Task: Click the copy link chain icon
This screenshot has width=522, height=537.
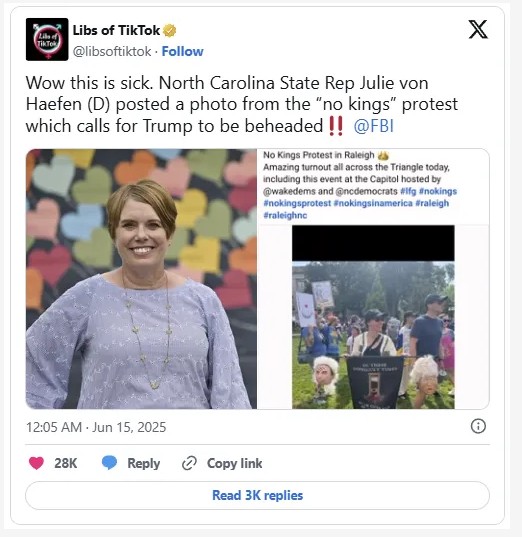Action: coord(189,463)
